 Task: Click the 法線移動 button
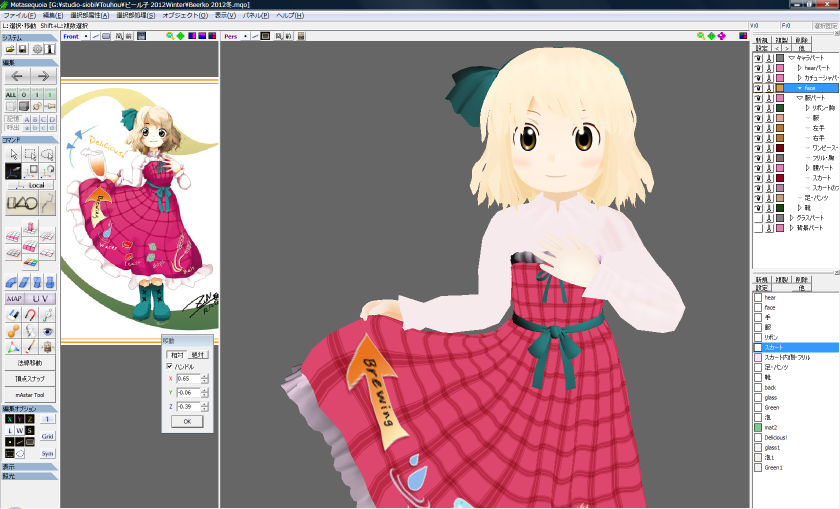[x=30, y=363]
